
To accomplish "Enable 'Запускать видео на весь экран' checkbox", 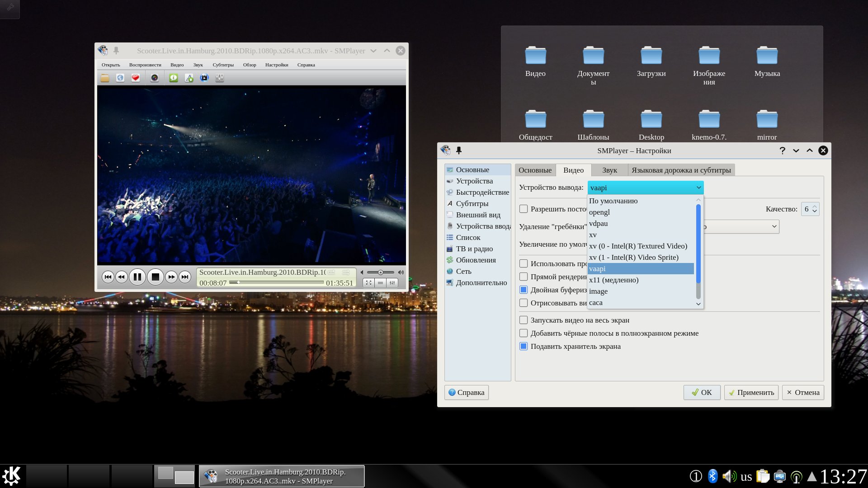I will [524, 320].
